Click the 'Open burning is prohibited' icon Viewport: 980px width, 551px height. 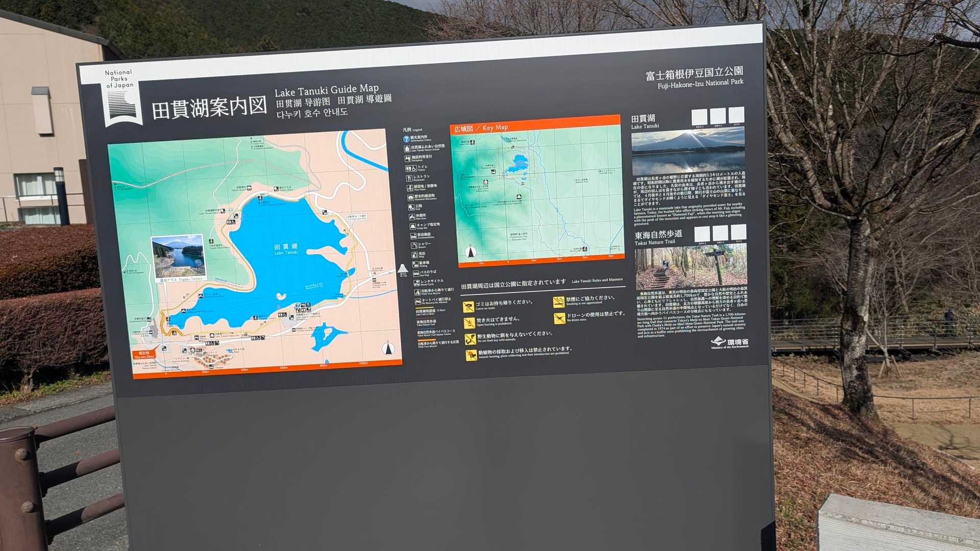(469, 323)
